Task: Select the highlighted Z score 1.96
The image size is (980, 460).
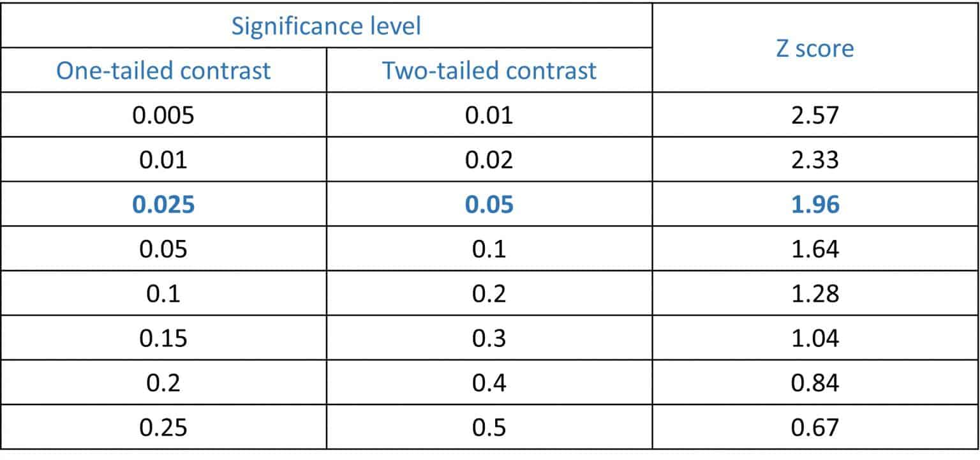Action: point(815,204)
